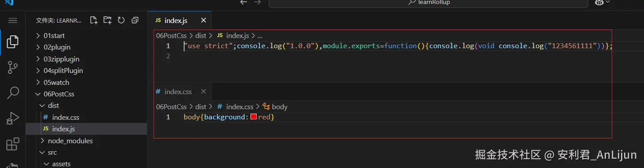Click 06PostCss in the index.js breadcrumb
Image resolution: width=644 pixels, height=168 pixels.
click(x=172, y=36)
